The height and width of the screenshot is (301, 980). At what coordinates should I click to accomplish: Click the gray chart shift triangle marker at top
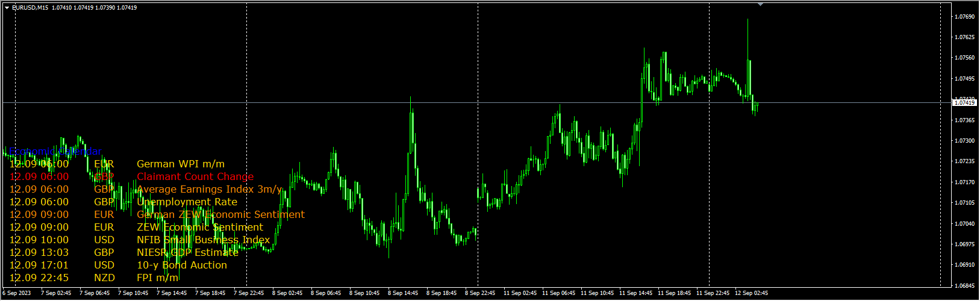point(760,4)
